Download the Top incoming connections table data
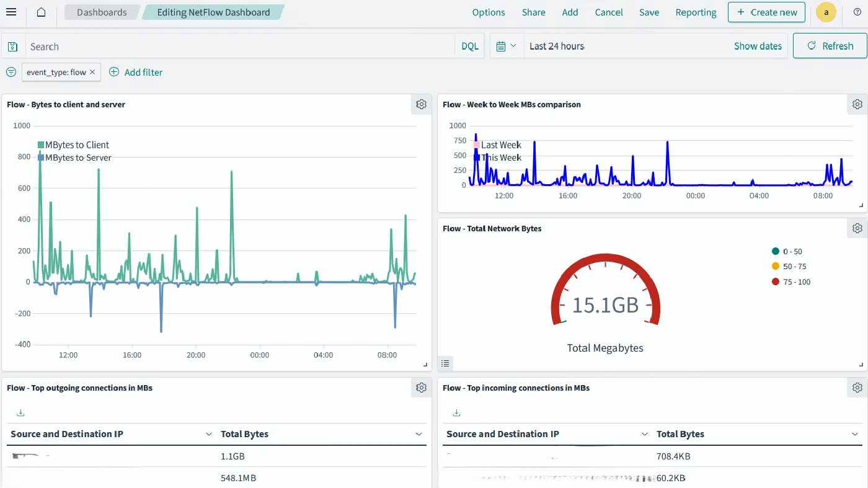The width and height of the screenshot is (868, 488). tap(456, 413)
